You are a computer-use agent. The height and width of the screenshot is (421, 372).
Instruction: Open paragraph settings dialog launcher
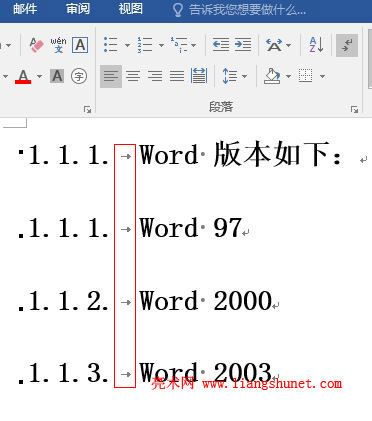pos(354,109)
